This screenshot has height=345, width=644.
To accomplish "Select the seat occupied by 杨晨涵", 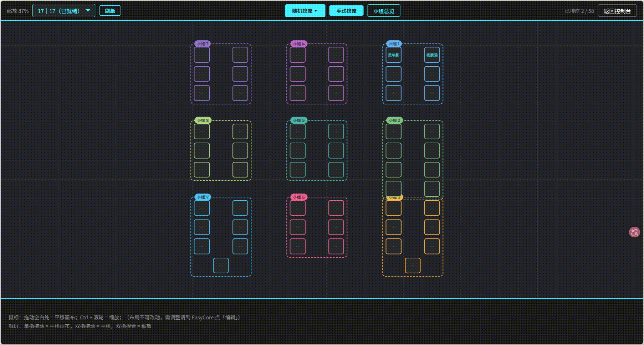I will tap(432, 55).
